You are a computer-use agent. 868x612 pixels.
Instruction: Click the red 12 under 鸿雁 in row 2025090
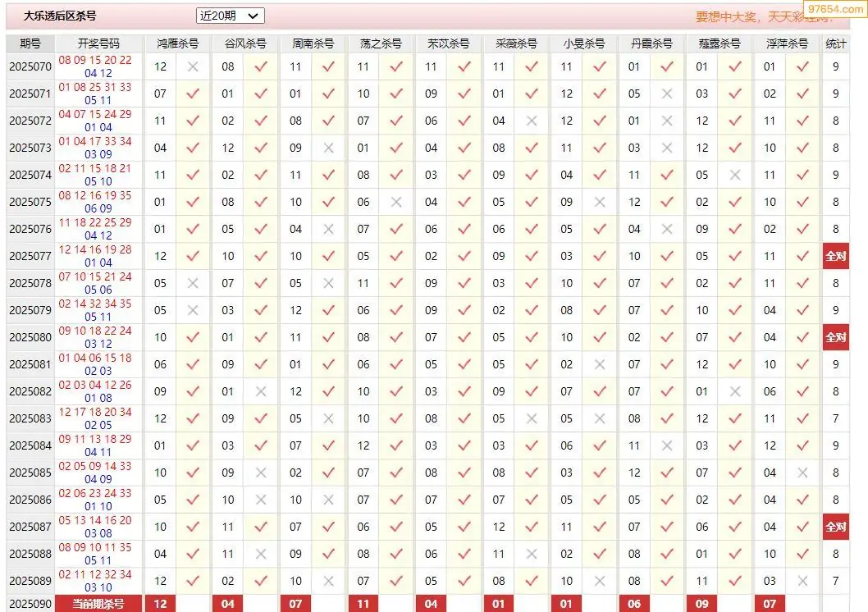pyautogui.click(x=161, y=604)
